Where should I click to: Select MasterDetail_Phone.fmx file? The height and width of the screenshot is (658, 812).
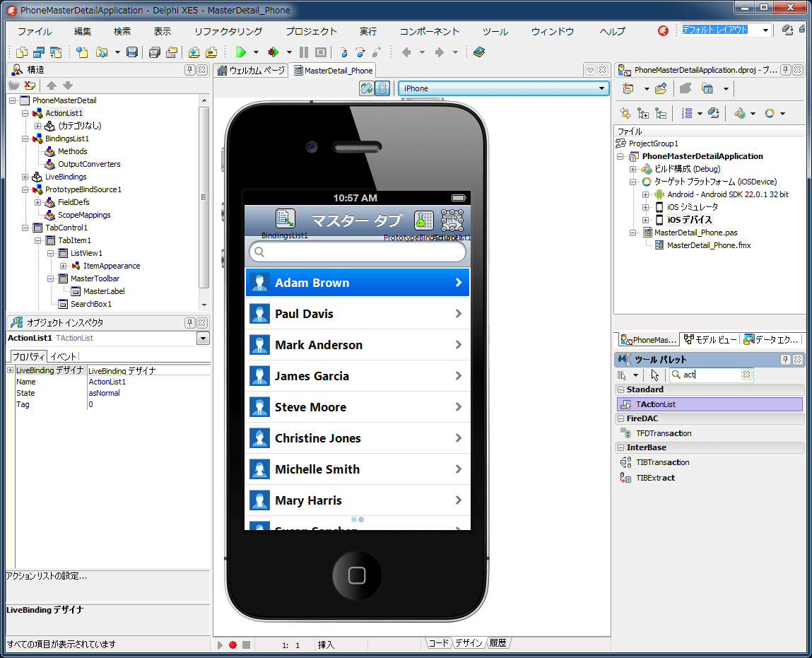click(x=709, y=245)
